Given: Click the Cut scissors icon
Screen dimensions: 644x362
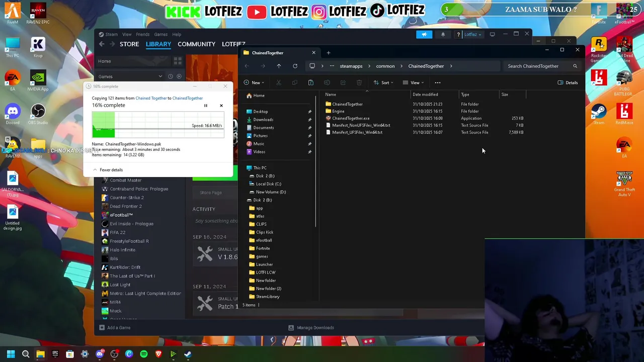Looking at the screenshot, I should point(279,82).
